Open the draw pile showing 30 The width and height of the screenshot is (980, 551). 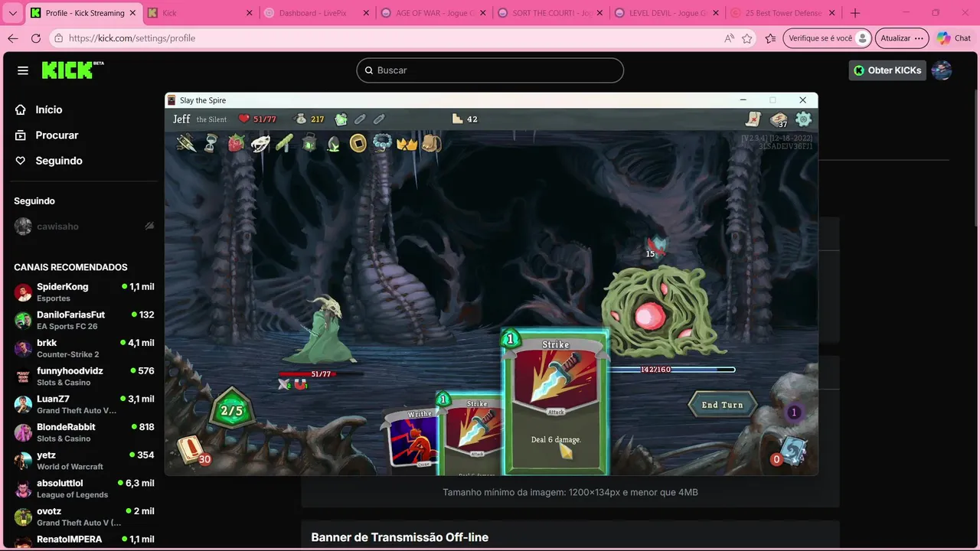pos(191,451)
